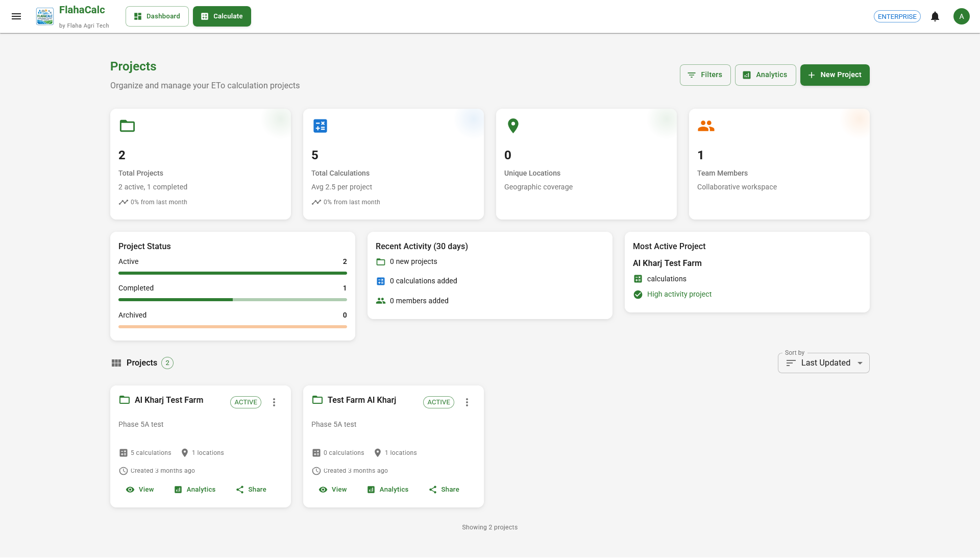The image size is (980, 558).
Task: Click the ENTERPRISE plan badge
Action: coord(897,16)
